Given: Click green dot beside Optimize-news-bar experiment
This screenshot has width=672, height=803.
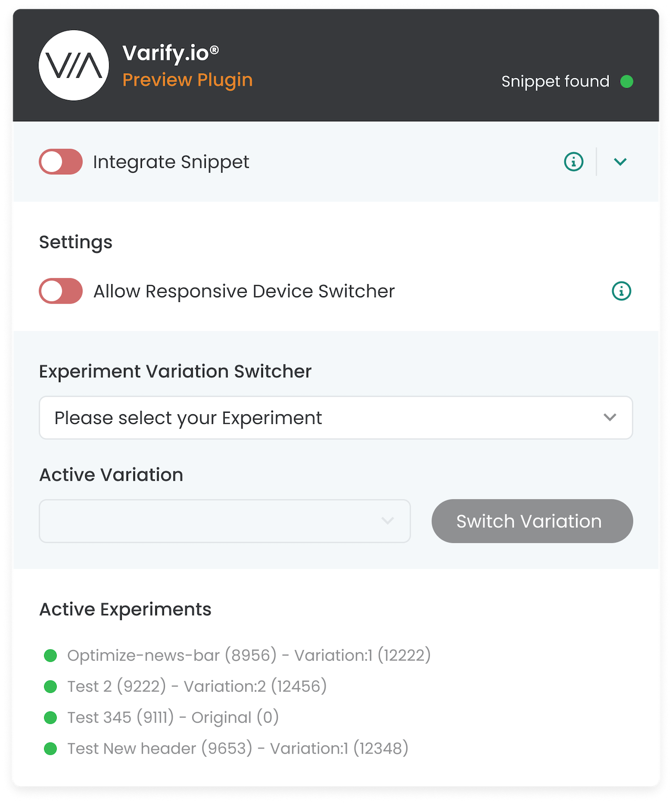Looking at the screenshot, I should pyautogui.click(x=50, y=655).
